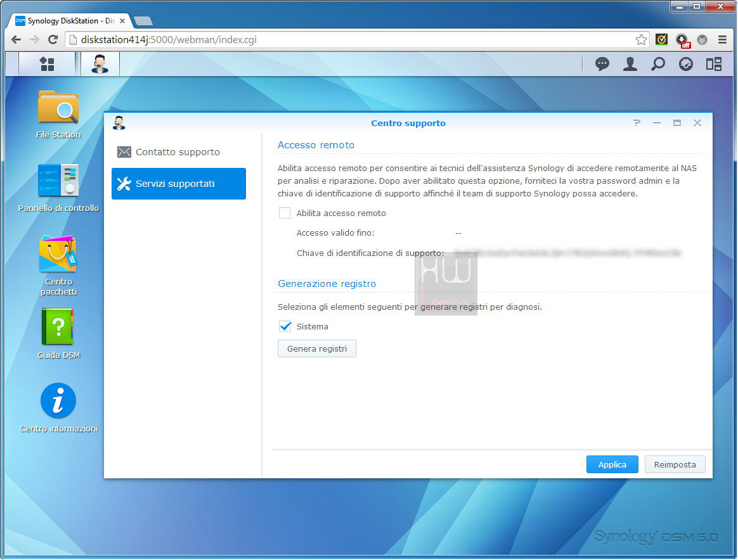Click the help question mark in Centro supporto
Image resolution: width=738 pixels, height=560 pixels.
pyautogui.click(x=637, y=123)
